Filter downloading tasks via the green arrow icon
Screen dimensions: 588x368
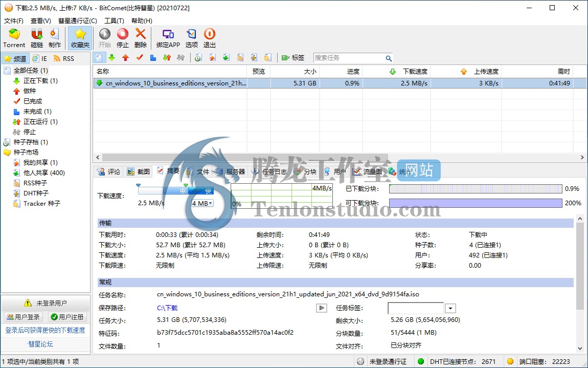112,58
